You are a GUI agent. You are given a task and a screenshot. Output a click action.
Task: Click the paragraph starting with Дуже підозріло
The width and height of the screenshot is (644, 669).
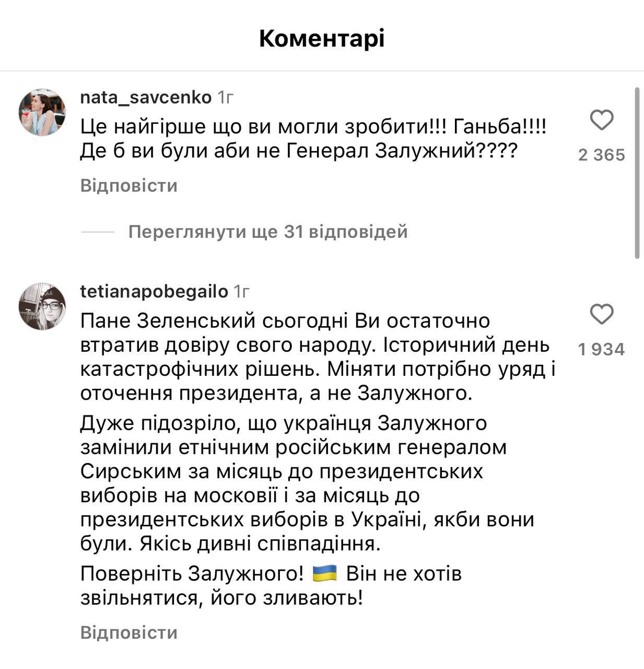(308, 483)
